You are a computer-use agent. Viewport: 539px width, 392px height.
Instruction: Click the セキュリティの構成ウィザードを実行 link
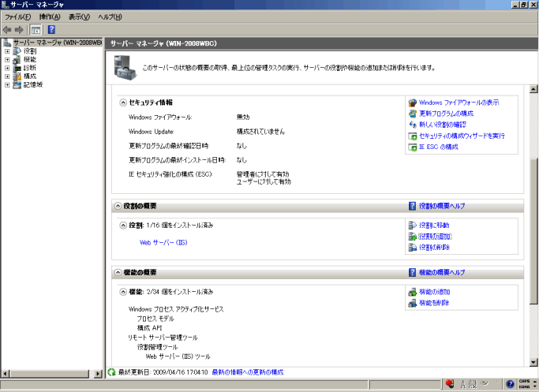pyautogui.click(x=462, y=136)
